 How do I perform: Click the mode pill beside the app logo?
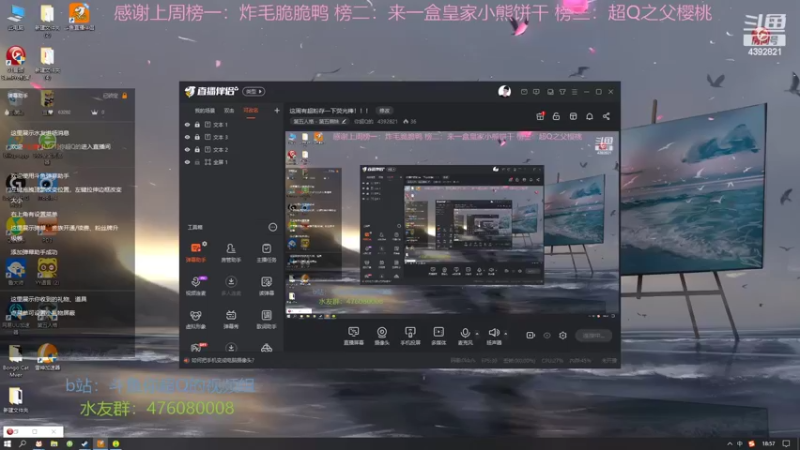(x=254, y=91)
